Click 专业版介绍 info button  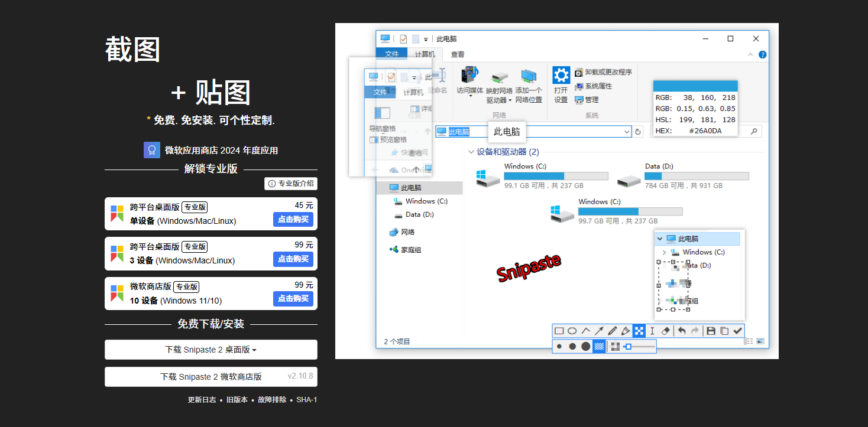[291, 184]
